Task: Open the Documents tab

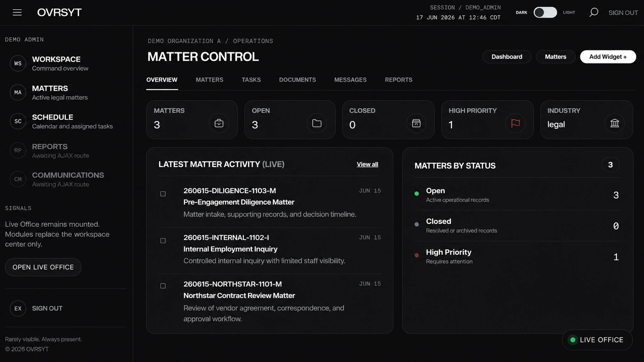Action: click(x=297, y=80)
